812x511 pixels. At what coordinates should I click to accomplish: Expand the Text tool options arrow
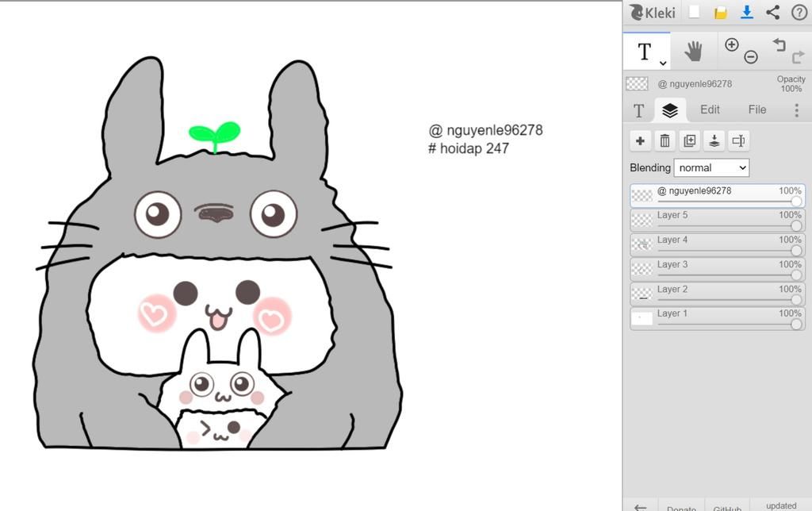(663, 63)
